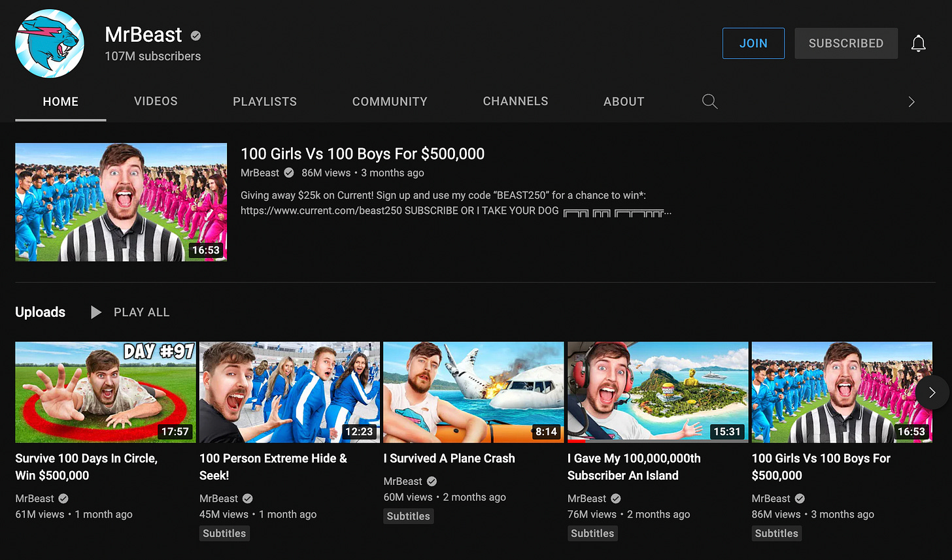Click MrBeast name under Survive 100 Days video
The image size is (952, 560).
coord(35,499)
